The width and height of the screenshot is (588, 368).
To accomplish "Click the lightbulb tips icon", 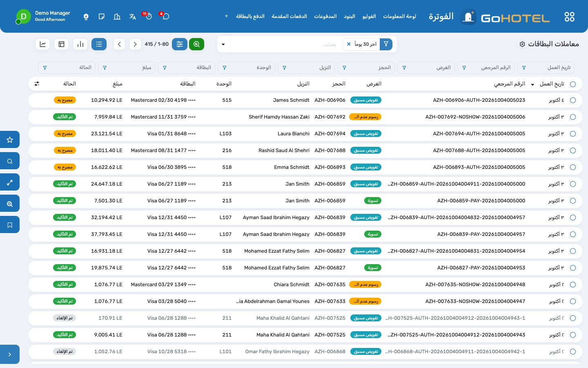I will coord(86,17).
